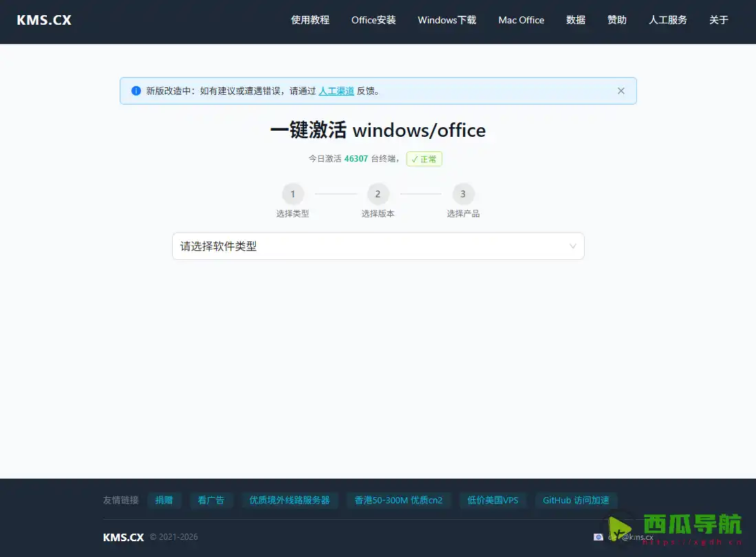Open the 请选择软件类型 dropdown

[x=378, y=245]
